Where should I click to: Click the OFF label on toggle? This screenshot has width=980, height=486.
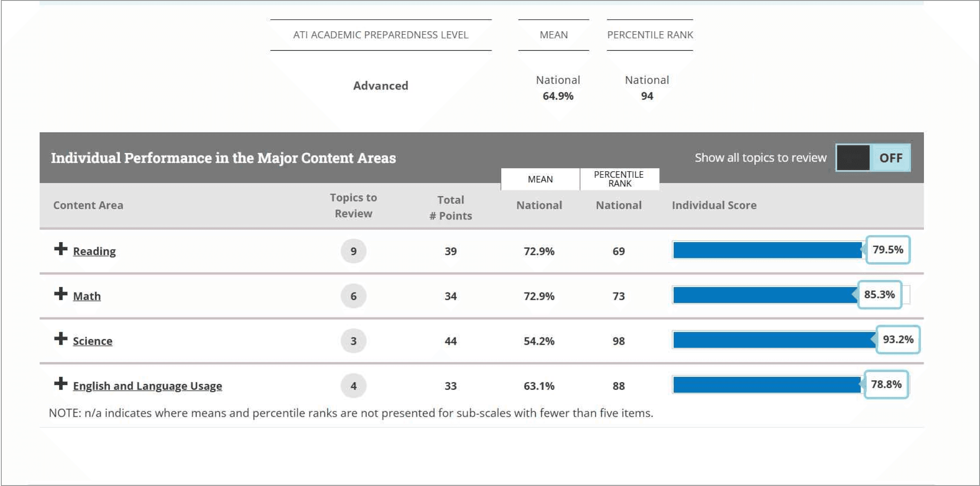click(891, 158)
